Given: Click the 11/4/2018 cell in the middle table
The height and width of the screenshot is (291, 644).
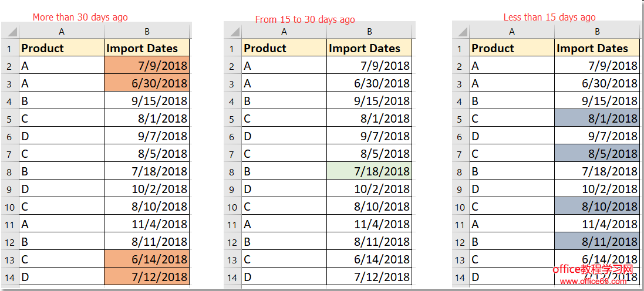Looking at the screenshot, I should point(369,224).
